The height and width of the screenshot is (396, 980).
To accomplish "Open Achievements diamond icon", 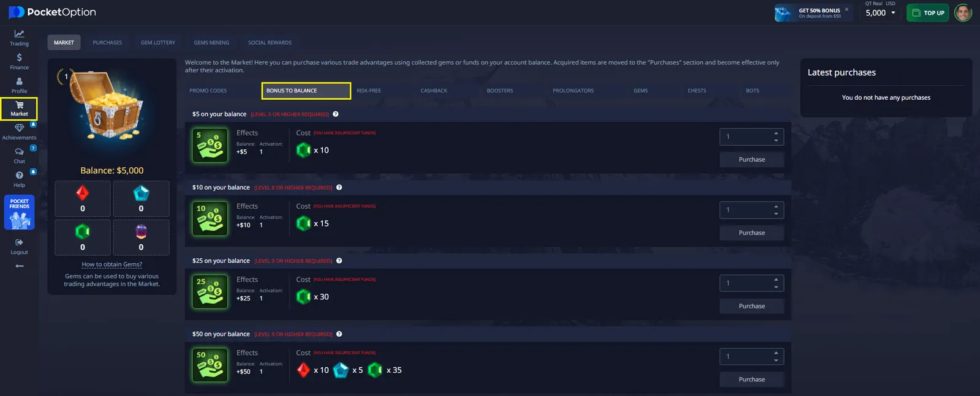I will point(19,132).
